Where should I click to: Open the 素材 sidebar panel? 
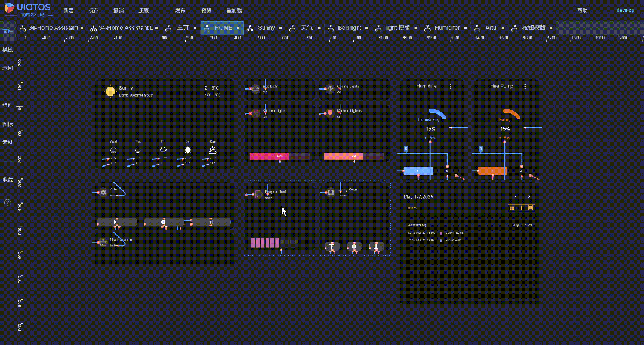click(7, 142)
